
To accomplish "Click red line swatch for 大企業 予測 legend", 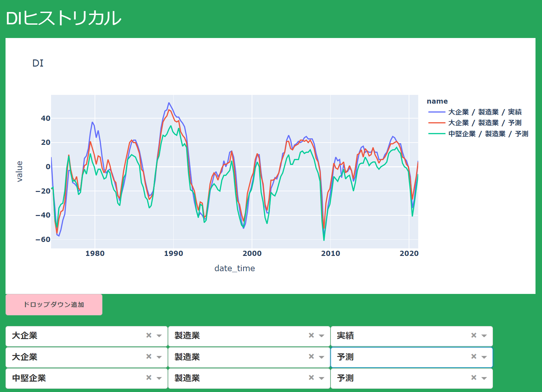I will [x=437, y=123].
